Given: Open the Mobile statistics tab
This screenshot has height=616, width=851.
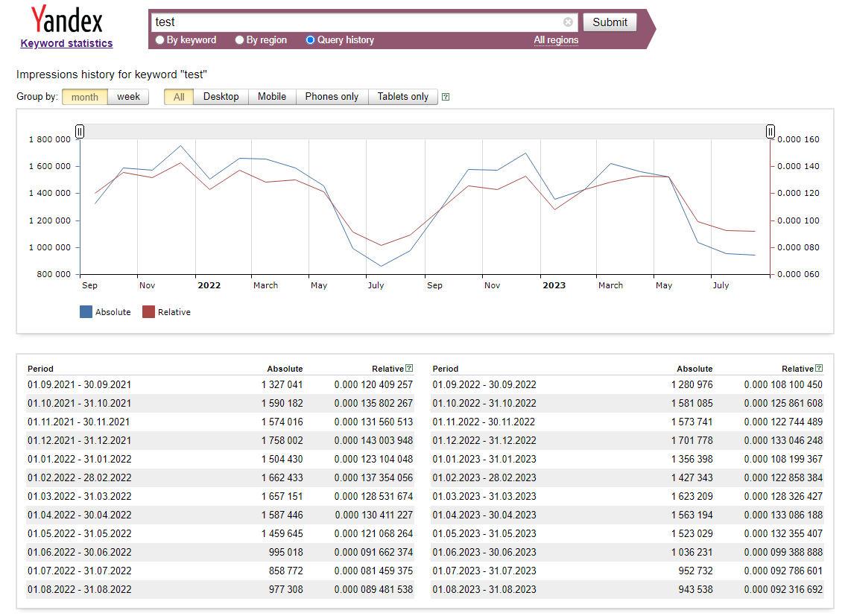Looking at the screenshot, I should 271,96.
